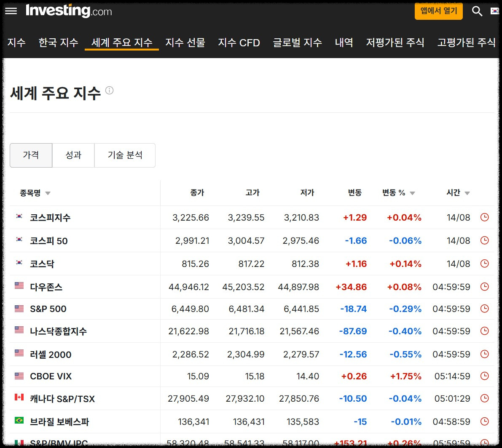
Task: Open the 지수 CFD menu item
Action: (239, 42)
